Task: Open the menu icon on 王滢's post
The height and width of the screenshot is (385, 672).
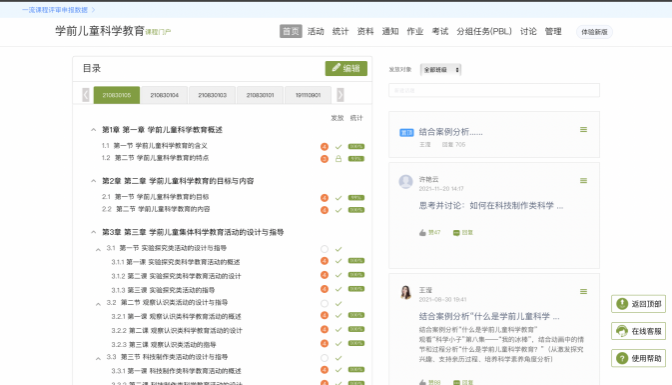Action: [583, 292]
